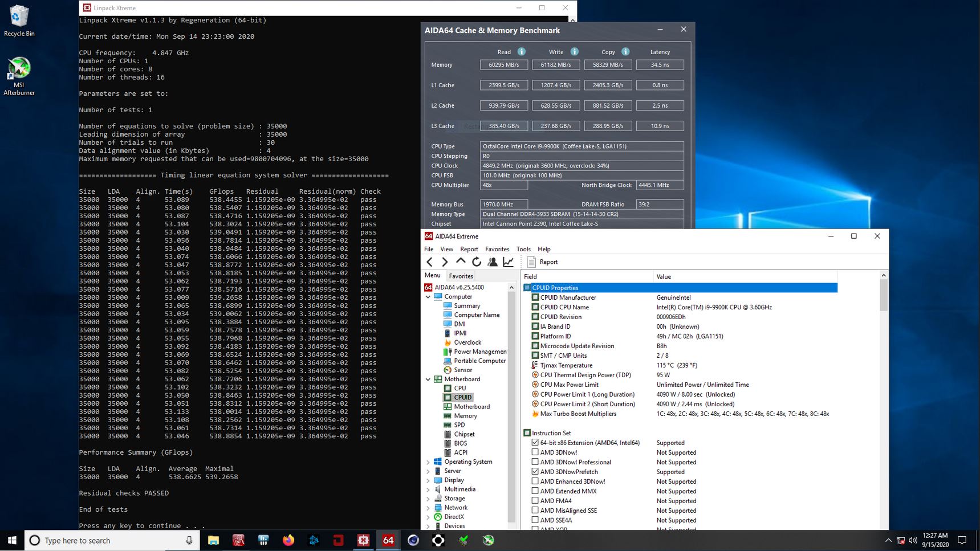Open the AIDA64 graph icon in toolbar

(x=509, y=262)
